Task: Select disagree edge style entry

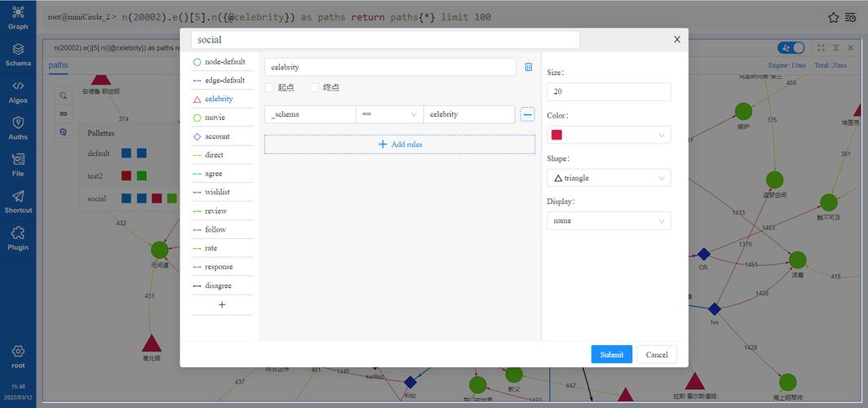Action: tap(222, 286)
